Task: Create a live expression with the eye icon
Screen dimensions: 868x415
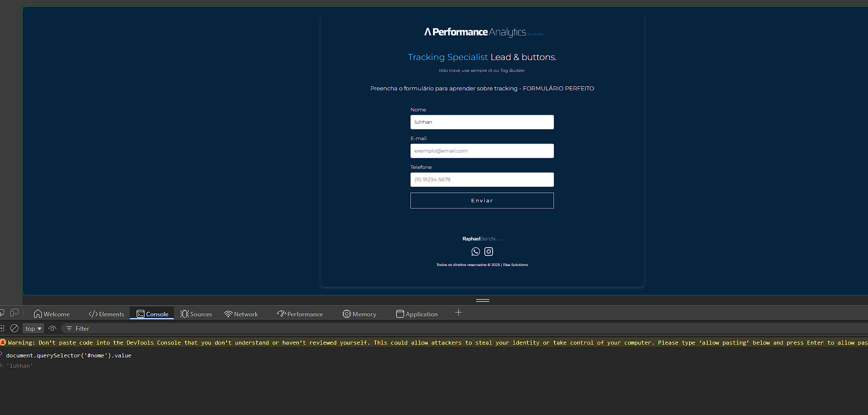Action: click(x=52, y=328)
